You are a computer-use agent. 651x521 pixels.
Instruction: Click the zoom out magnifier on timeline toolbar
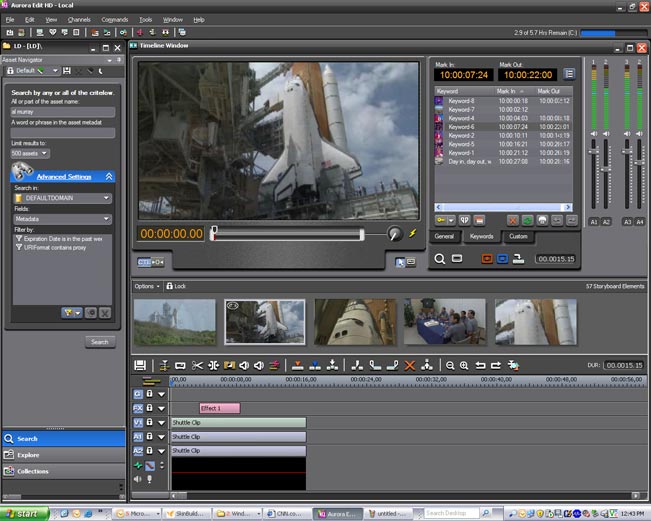(x=451, y=366)
